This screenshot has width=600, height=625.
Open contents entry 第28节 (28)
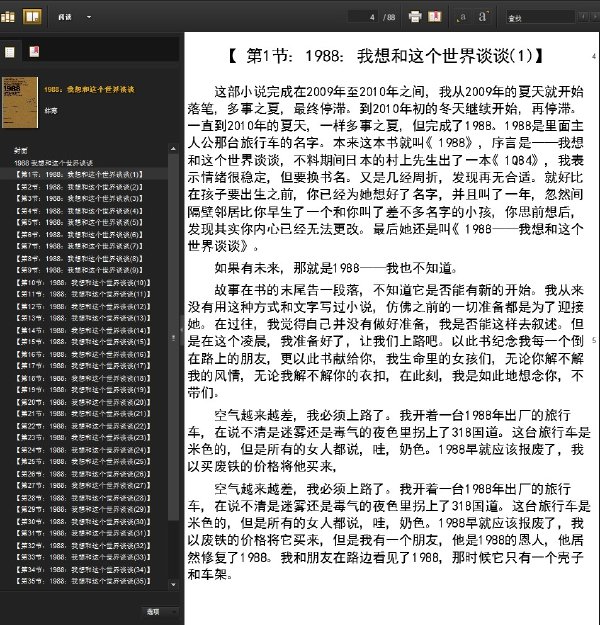pyautogui.click(x=83, y=498)
